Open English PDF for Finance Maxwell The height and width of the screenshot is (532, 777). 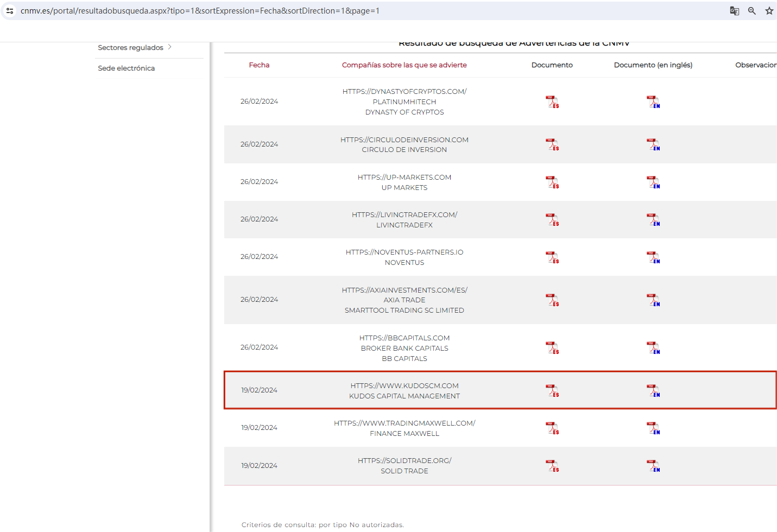pos(653,428)
